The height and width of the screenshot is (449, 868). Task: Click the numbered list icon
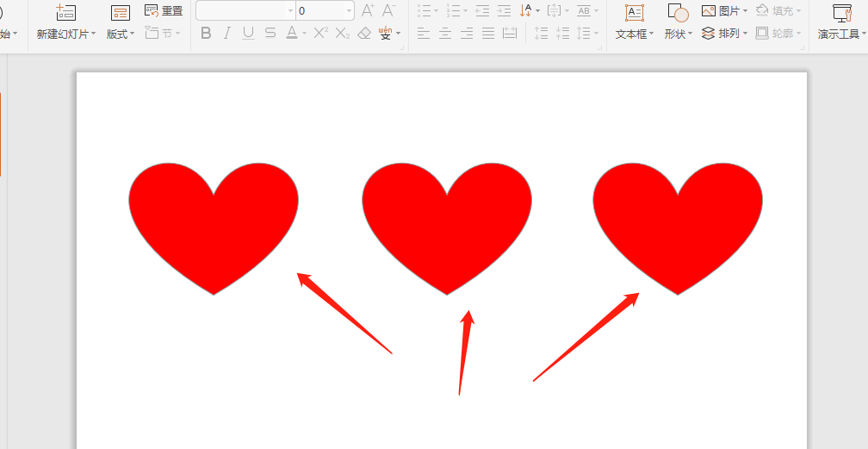453,10
